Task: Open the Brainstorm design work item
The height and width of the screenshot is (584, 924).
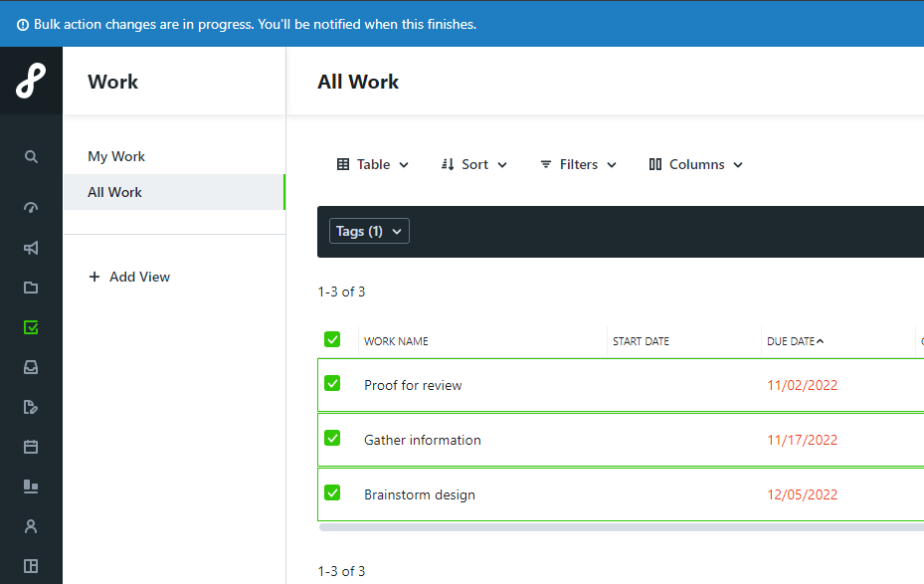Action: tap(420, 495)
